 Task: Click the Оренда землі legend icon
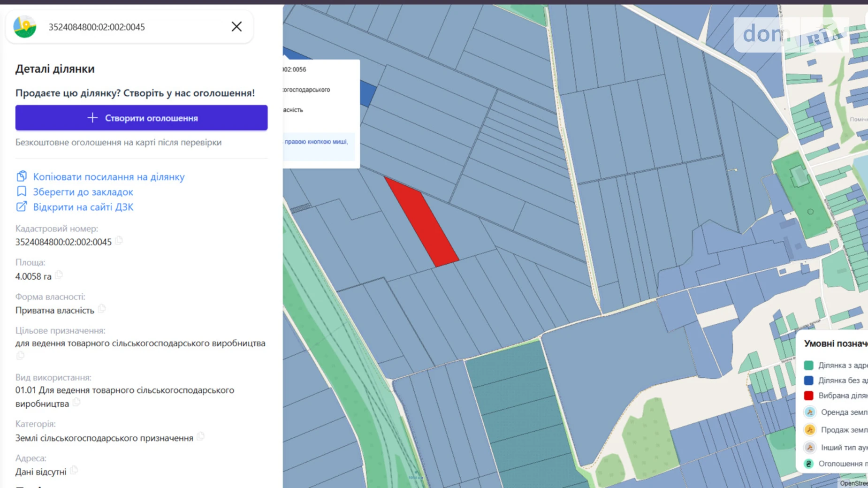pyautogui.click(x=810, y=412)
